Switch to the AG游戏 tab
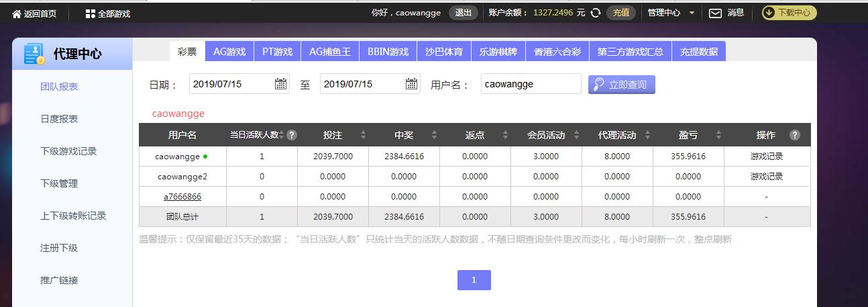This screenshot has height=307, width=868. point(229,52)
